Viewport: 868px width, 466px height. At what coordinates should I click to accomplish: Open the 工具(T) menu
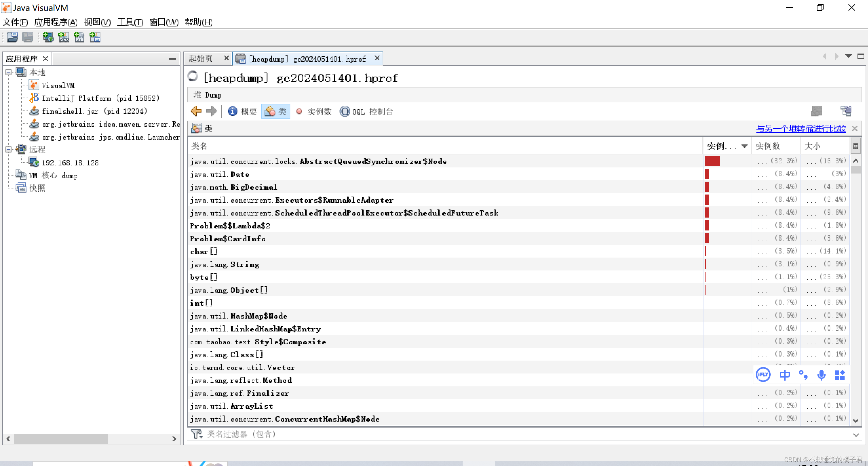(130, 22)
